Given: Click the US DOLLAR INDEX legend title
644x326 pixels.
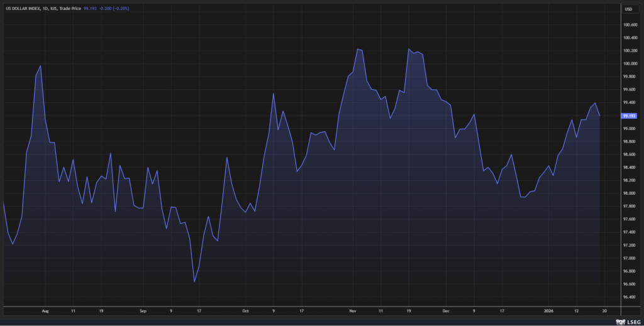Looking at the screenshot, I should pyautogui.click(x=30, y=9).
